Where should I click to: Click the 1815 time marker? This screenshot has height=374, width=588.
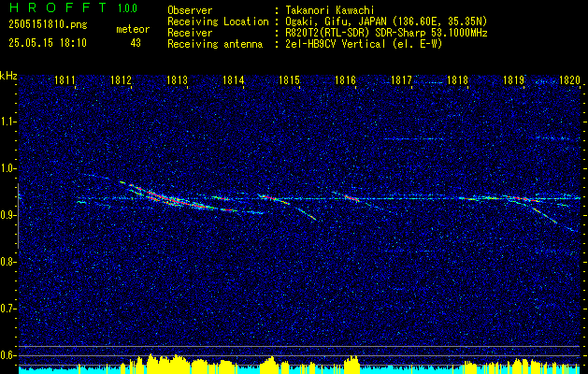pos(289,79)
